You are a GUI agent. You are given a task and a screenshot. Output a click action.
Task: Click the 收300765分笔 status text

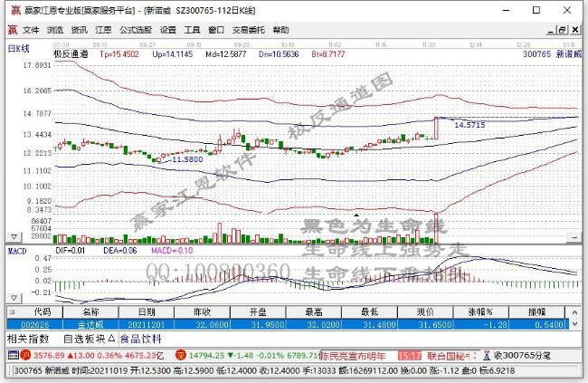click(522, 355)
